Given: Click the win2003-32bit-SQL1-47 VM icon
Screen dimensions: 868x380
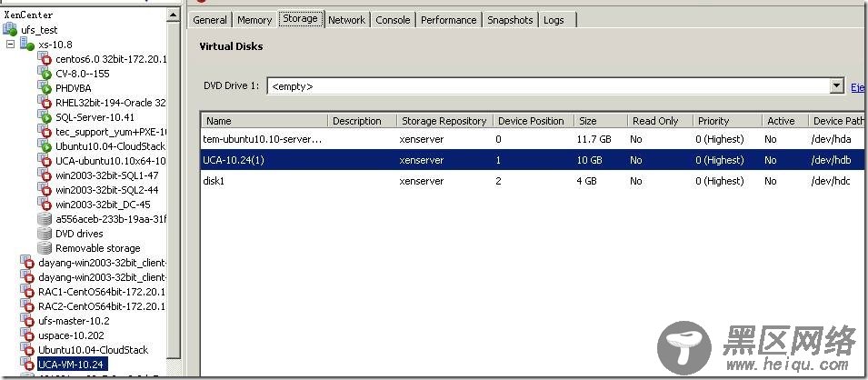Looking at the screenshot, I should [x=45, y=175].
